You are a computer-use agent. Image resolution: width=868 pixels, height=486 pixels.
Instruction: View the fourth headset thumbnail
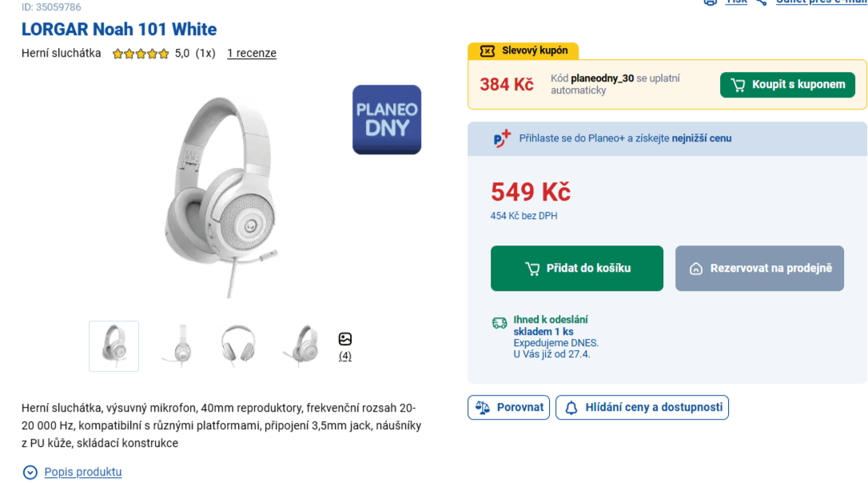point(301,346)
